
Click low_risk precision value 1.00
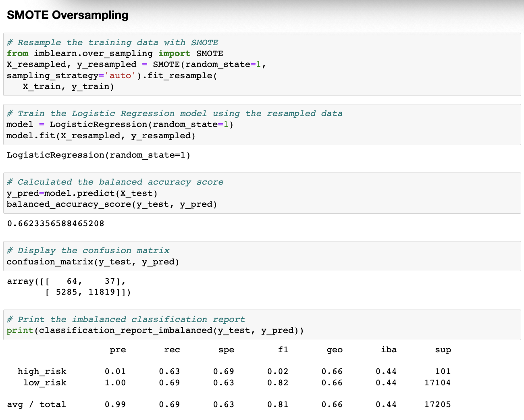pos(115,383)
